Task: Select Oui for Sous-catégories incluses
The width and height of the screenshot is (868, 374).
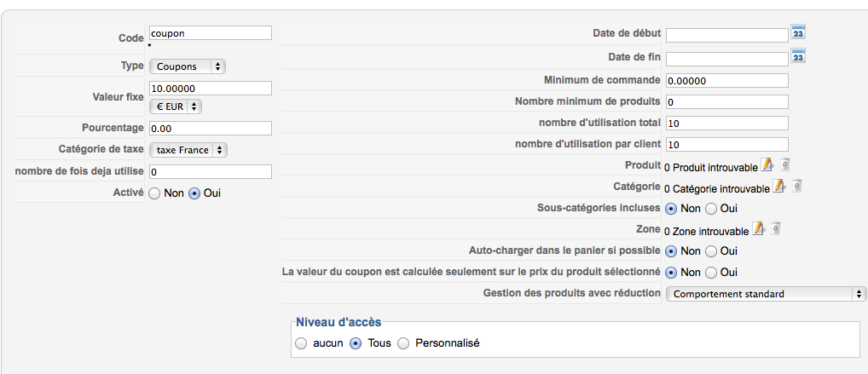Action: [711, 209]
